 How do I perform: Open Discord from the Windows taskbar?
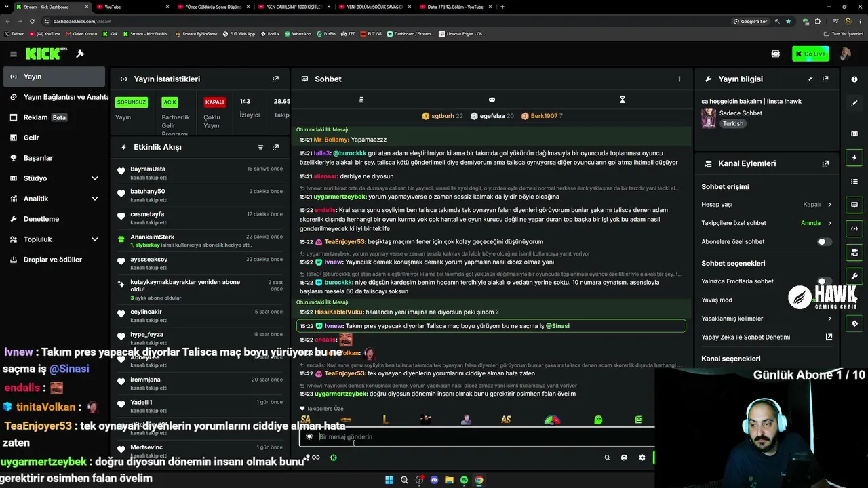434,480
